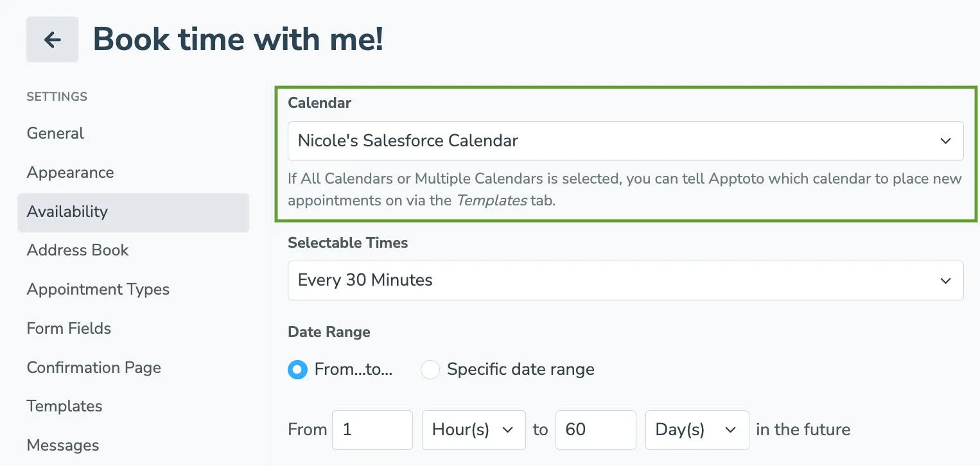
Task: Open the Confirmation Page settings
Action: [93, 367]
